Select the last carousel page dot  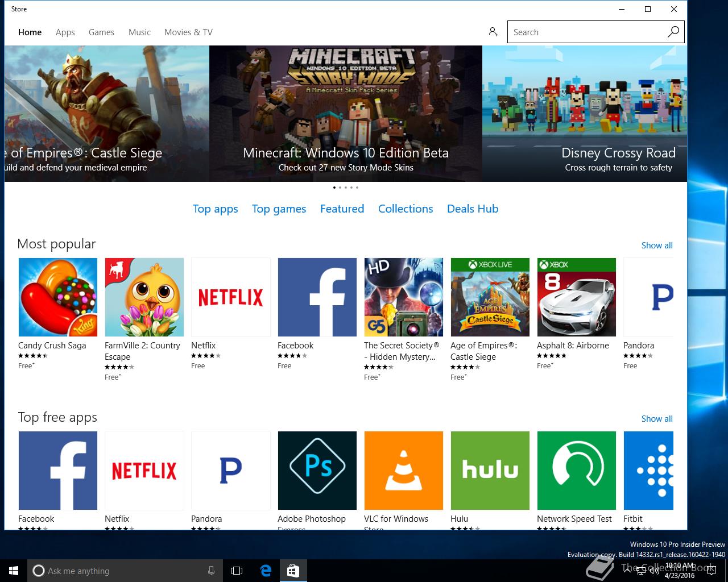(x=357, y=187)
